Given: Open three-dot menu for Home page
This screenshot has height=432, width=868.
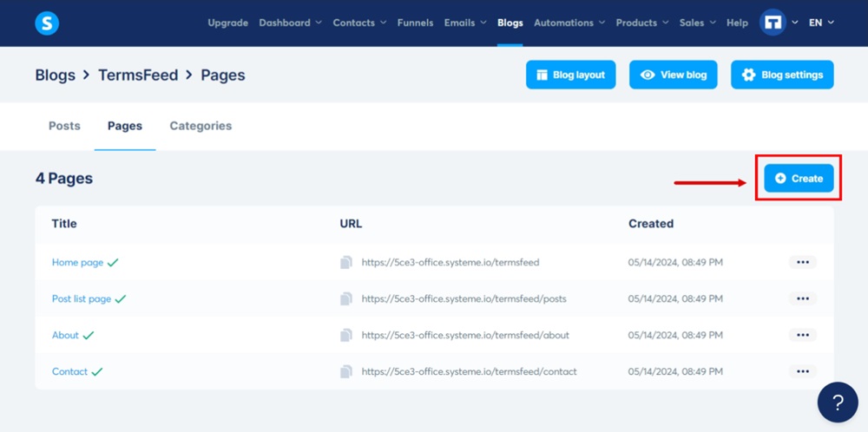Looking at the screenshot, I should (803, 262).
